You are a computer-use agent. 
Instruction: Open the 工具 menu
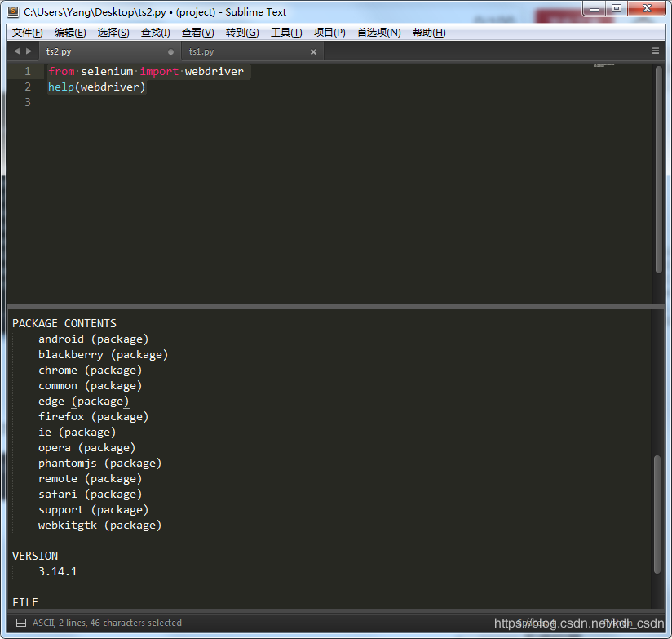point(285,32)
